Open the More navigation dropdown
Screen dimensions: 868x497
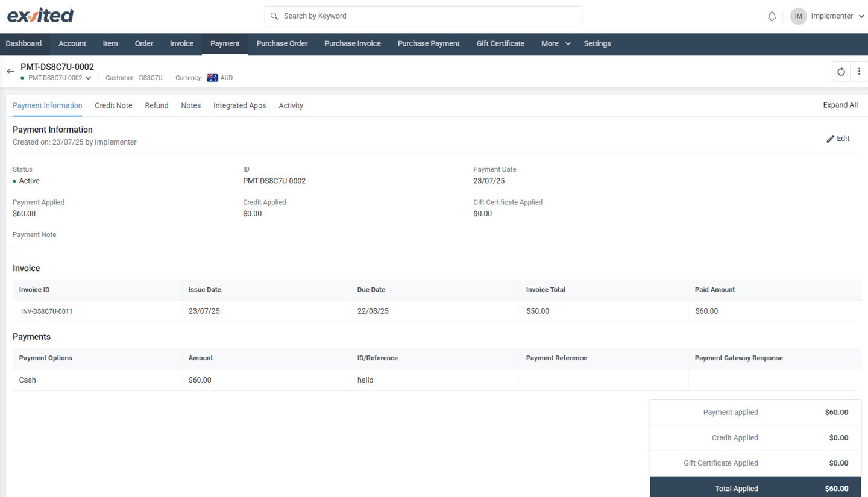click(556, 43)
